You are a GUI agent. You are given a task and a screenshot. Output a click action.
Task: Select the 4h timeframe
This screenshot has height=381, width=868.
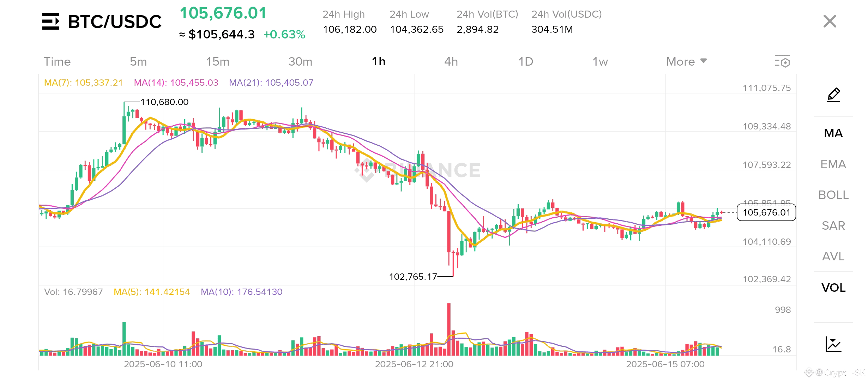(451, 61)
